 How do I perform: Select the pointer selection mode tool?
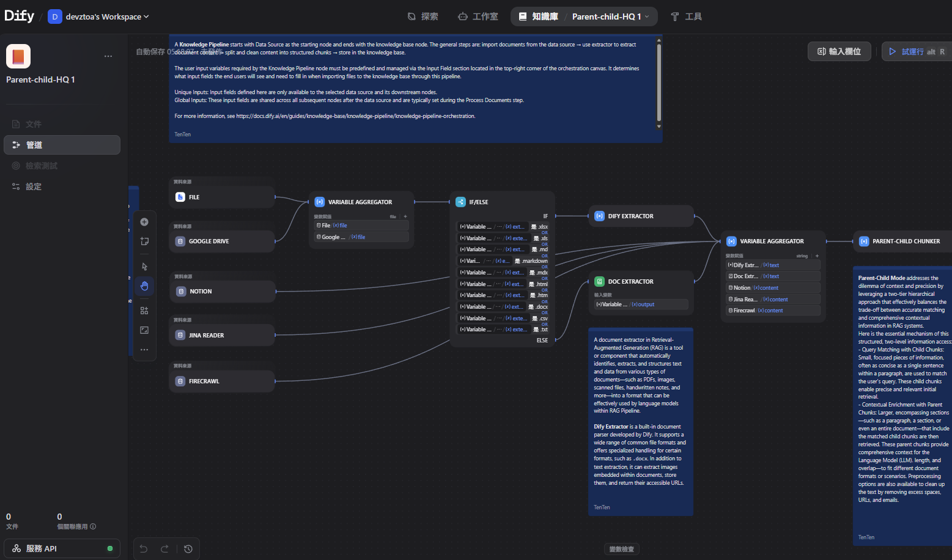(x=144, y=267)
